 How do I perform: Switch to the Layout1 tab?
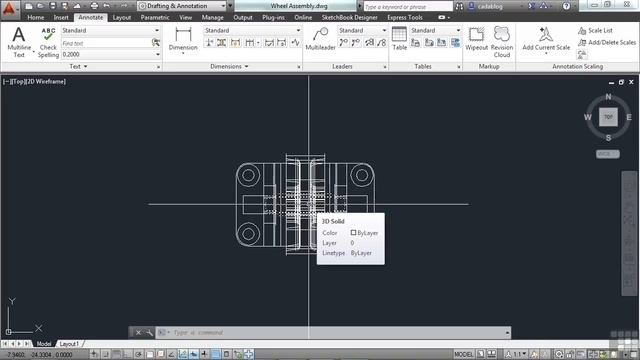69,344
